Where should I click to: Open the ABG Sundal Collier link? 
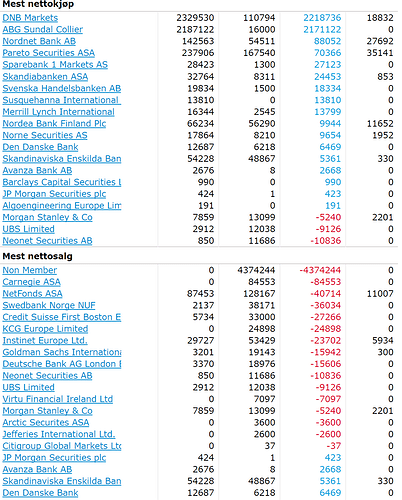click(43, 30)
